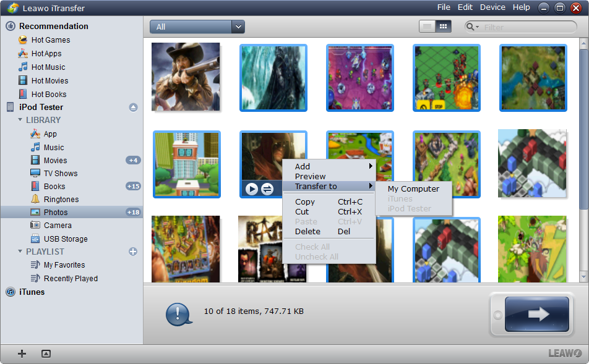Choose Cut in the context menu
The image size is (589, 364).
329,211
